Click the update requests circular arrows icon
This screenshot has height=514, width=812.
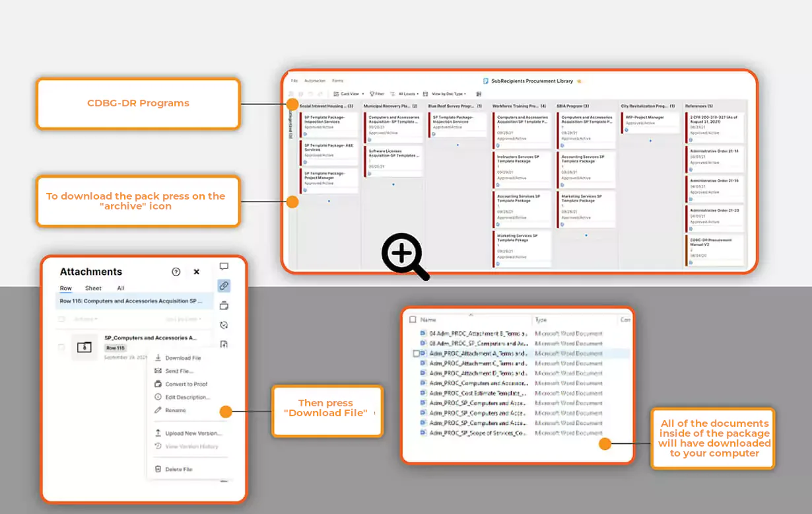224,324
